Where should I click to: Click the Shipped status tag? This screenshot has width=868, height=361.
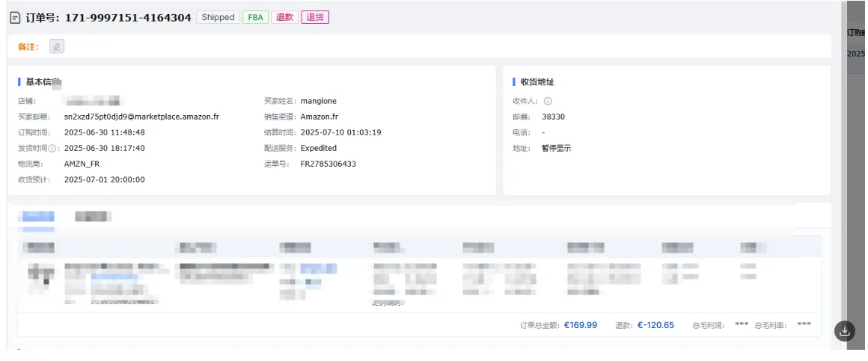(x=218, y=17)
